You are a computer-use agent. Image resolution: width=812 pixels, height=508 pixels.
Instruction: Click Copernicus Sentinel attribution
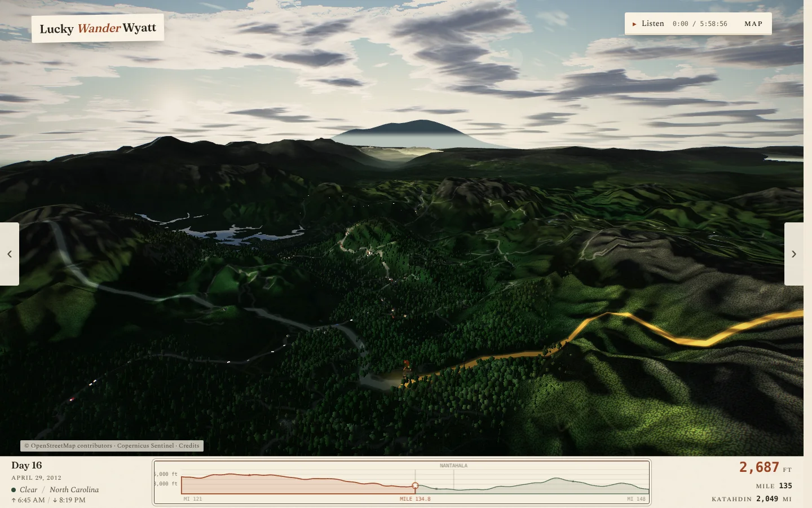(145, 446)
